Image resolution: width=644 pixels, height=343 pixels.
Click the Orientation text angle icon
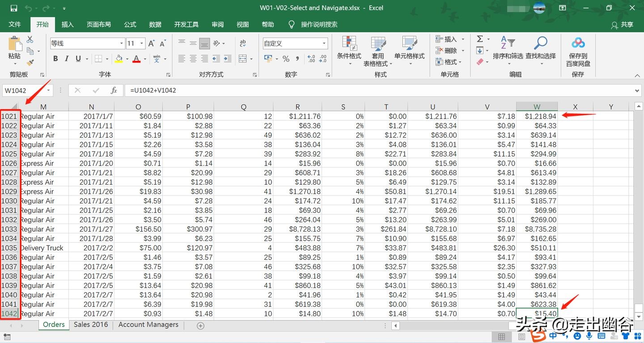point(217,43)
